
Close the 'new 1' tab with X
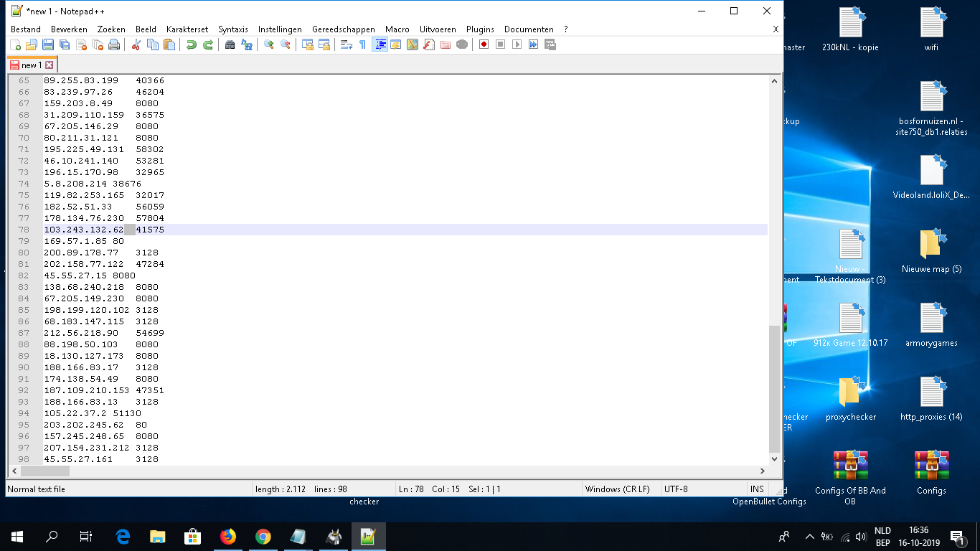50,65
